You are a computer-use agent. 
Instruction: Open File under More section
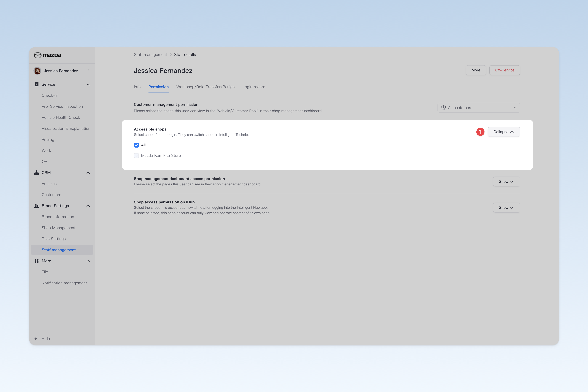[45, 272]
